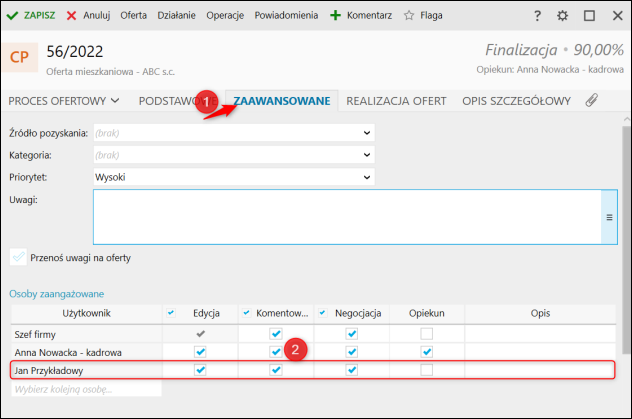Click the Finalizacja 90,00% status text
This screenshot has width=632, height=419.
[554, 50]
